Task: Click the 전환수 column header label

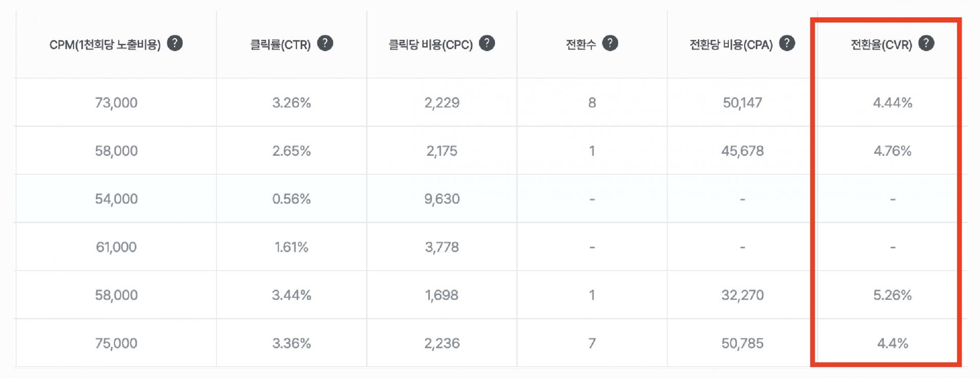Action: point(581,45)
